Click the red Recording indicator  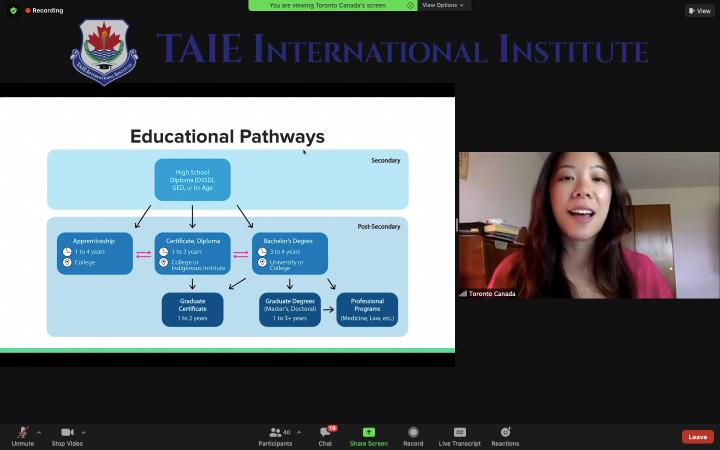click(44, 11)
